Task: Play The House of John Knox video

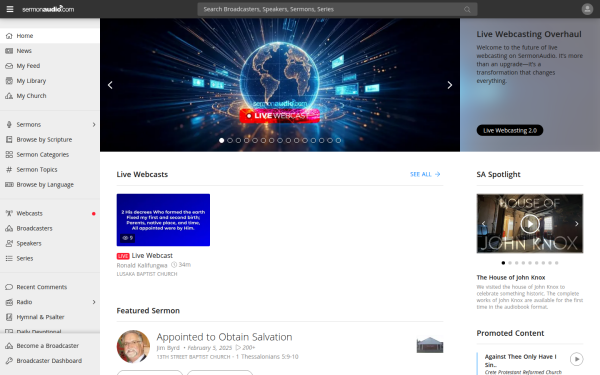Action: [530, 224]
